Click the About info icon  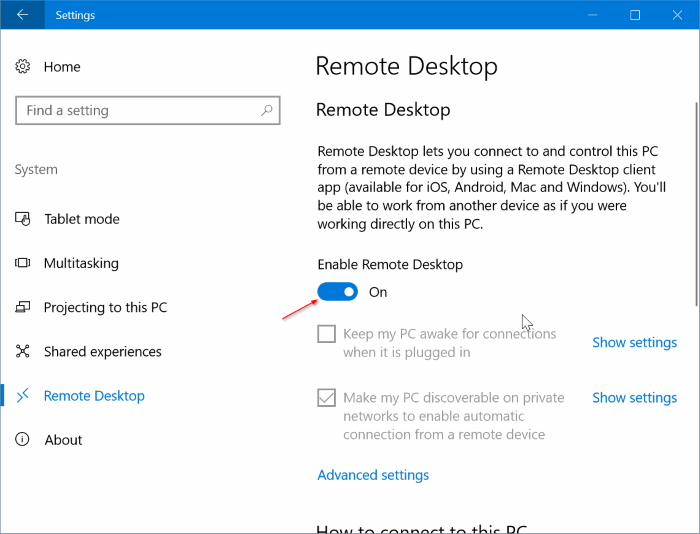pyautogui.click(x=22, y=439)
